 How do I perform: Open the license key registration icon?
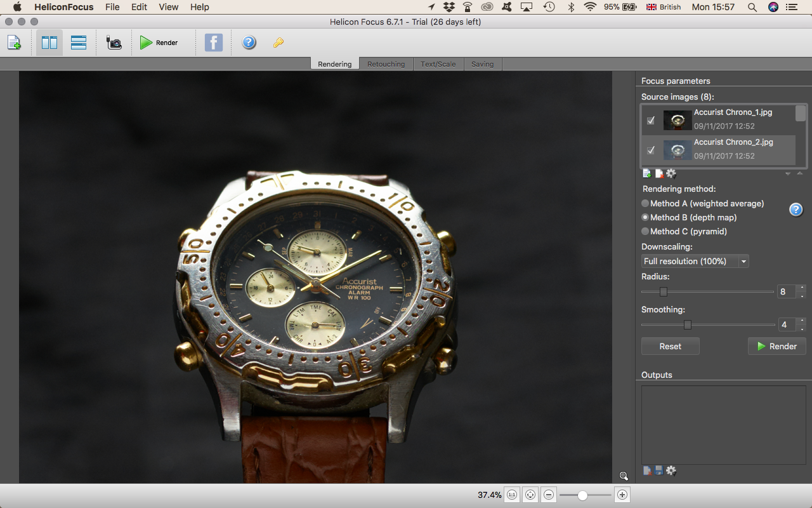pyautogui.click(x=278, y=43)
